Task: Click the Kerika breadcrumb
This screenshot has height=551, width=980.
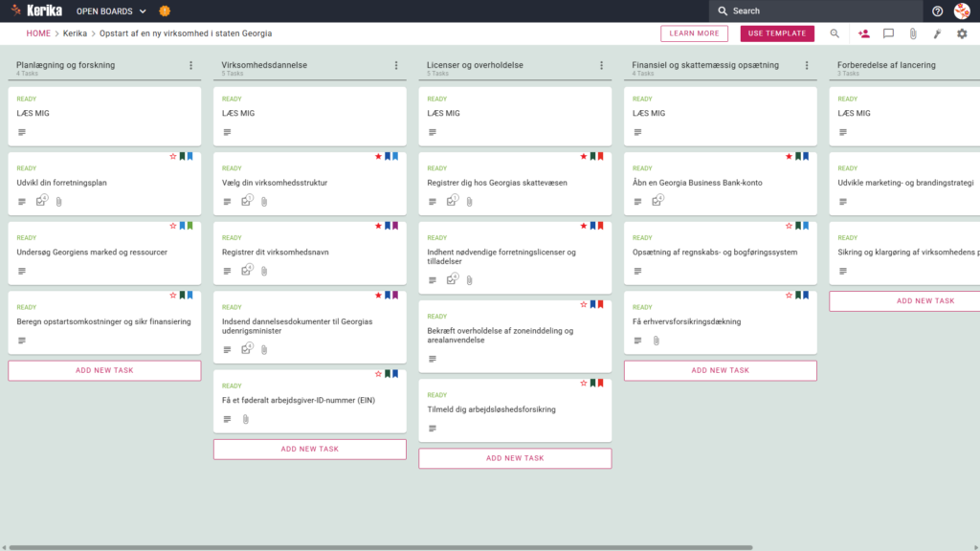Action: click(x=75, y=33)
